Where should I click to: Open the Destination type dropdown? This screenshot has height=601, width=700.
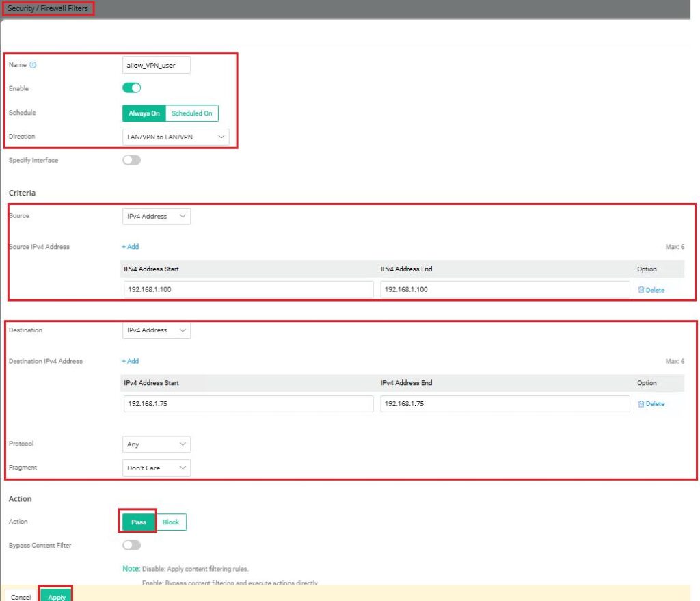click(156, 330)
